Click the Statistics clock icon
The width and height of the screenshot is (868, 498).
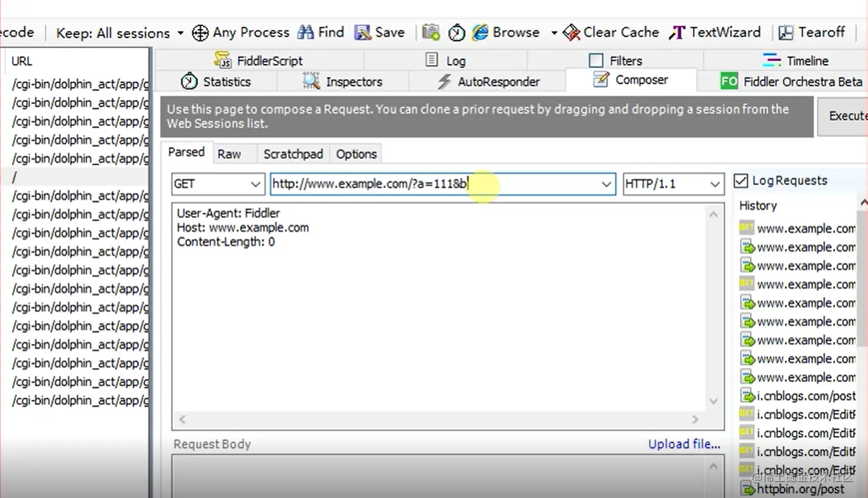tap(189, 81)
